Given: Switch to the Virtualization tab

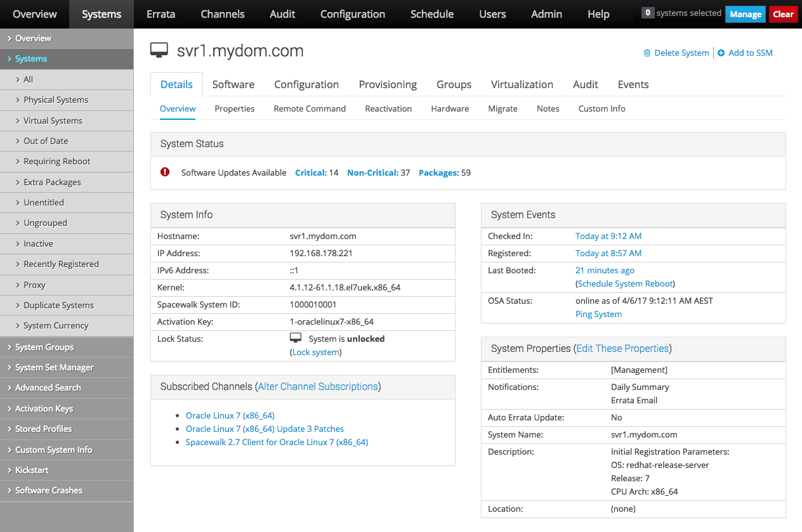Looking at the screenshot, I should click(x=522, y=84).
